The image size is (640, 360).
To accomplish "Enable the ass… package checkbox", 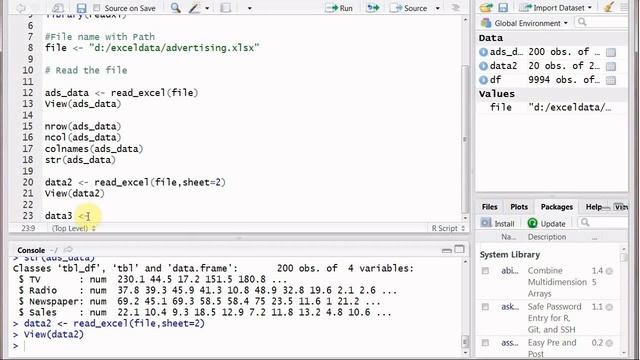I will coord(485,343).
